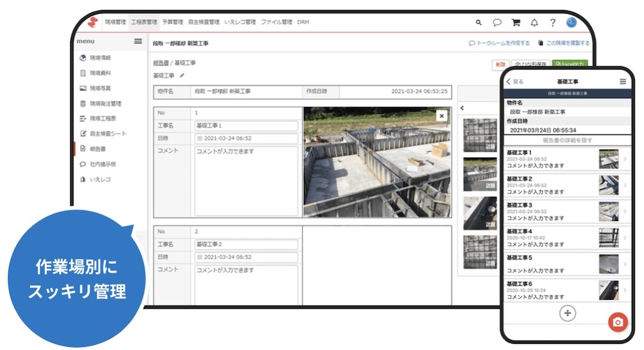Screen dimensions: 644x350
Task: Click the green Excel出力 button
Action: tap(570, 64)
